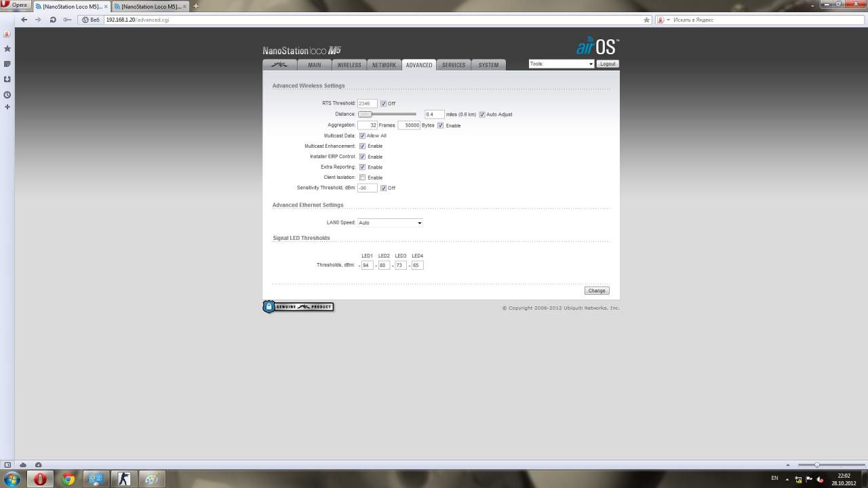
Task: Click the RTS Threshold value field
Action: (x=367, y=104)
